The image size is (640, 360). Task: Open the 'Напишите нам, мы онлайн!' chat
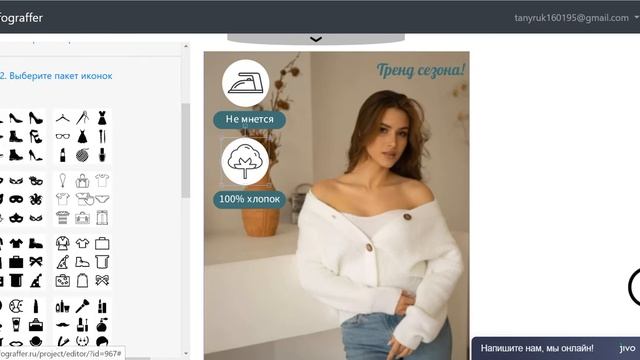(x=537, y=348)
